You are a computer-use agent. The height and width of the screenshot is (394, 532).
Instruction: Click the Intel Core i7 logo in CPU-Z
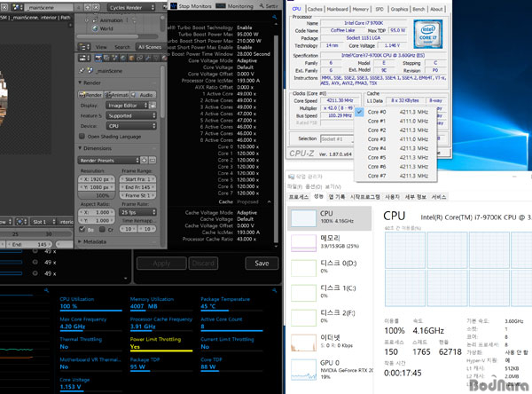coord(428,34)
